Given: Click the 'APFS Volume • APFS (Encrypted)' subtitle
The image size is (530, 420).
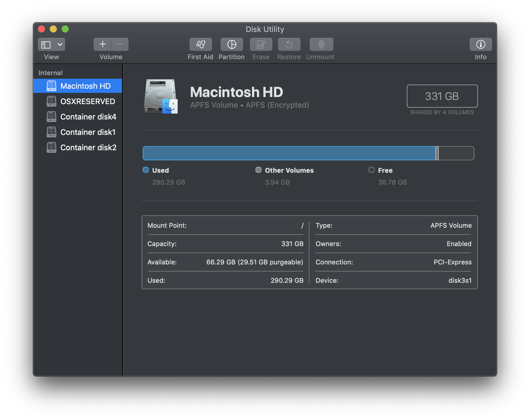Looking at the screenshot, I should coord(250,105).
